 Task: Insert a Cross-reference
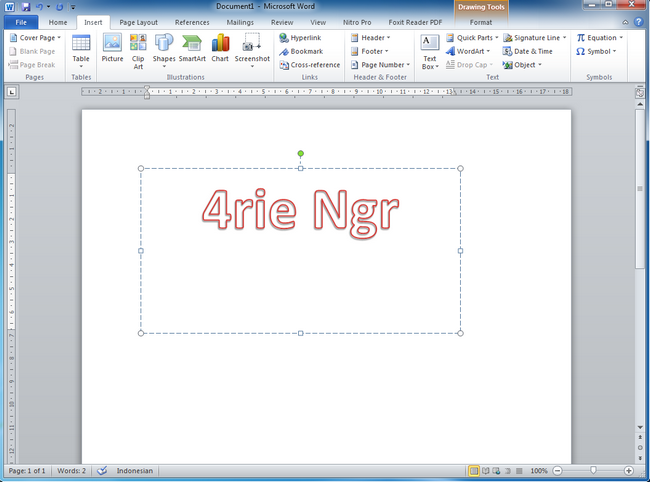click(310, 65)
